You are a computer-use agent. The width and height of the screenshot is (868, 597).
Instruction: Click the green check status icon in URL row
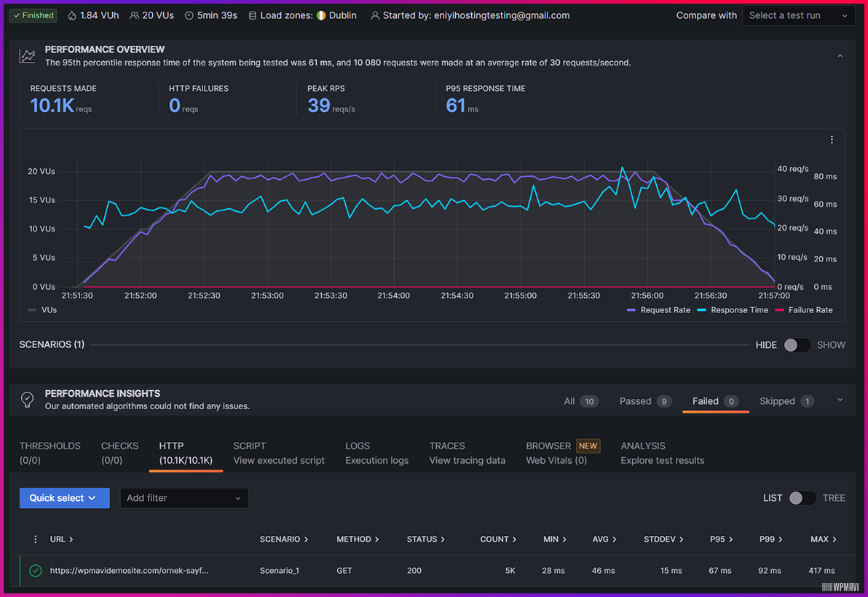point(36,571)
